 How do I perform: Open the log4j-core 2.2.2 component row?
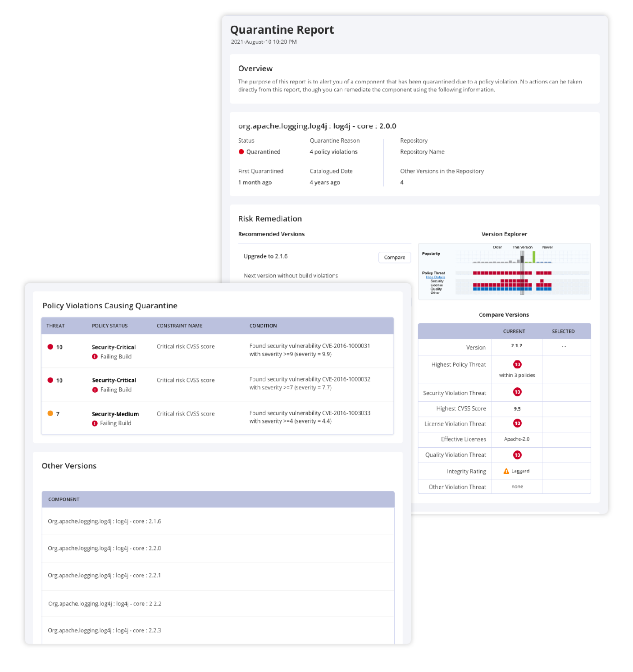coord(105,604)
